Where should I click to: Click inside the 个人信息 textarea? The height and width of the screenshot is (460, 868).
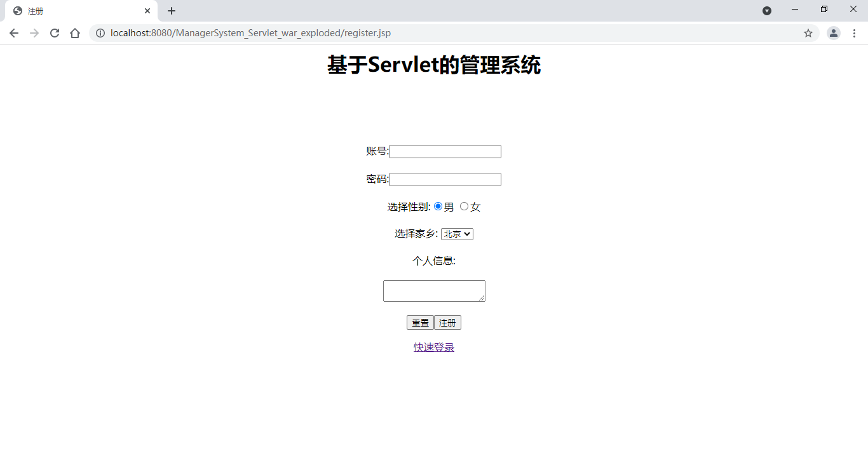pos(434,291)
